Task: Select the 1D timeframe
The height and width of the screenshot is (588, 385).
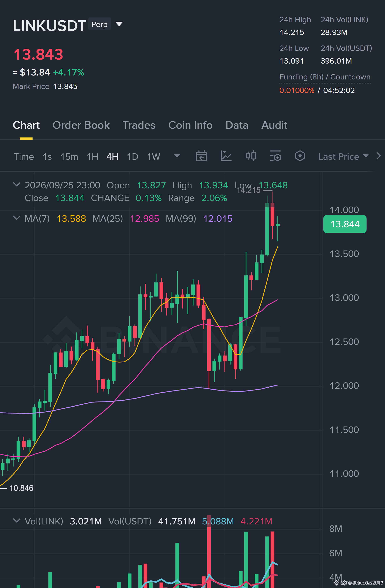Action: (x=133, y=157)
